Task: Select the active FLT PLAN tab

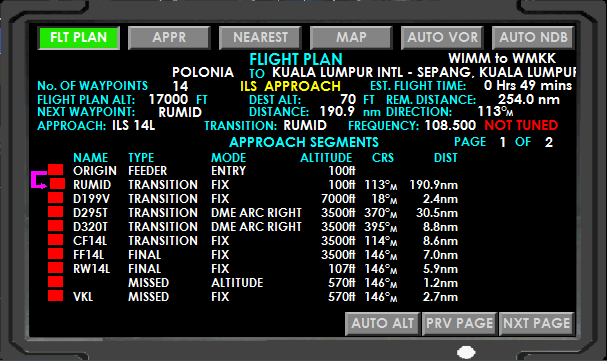Action: point(79,38)
